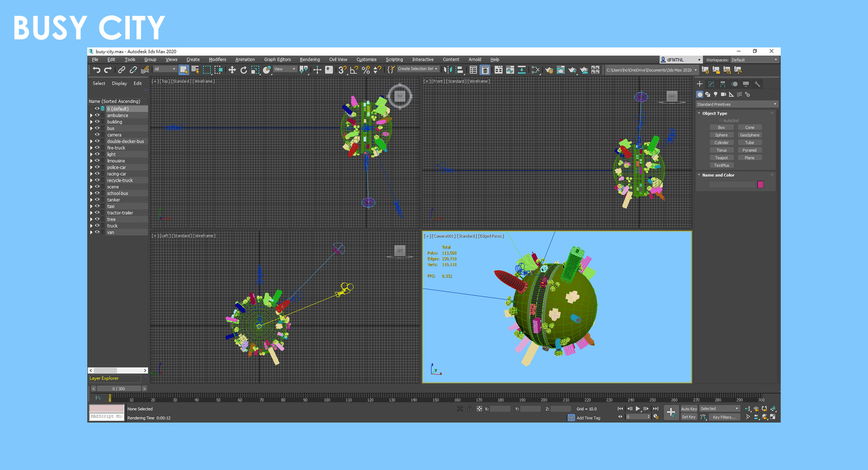The image size is (868, 470).
Task: Select the Move tool in toolbar
Action: click(x=232, y=70)
